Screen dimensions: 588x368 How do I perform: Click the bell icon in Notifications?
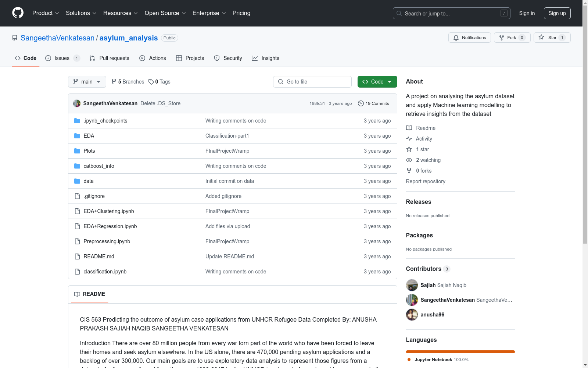pyautogui.click(x=456, y=38)
